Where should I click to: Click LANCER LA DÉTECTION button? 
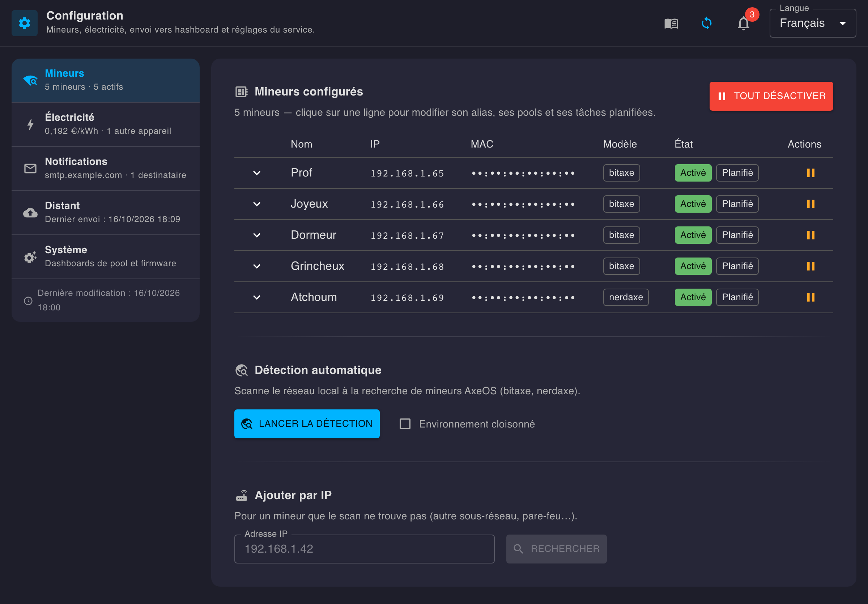tap(307, 424)
